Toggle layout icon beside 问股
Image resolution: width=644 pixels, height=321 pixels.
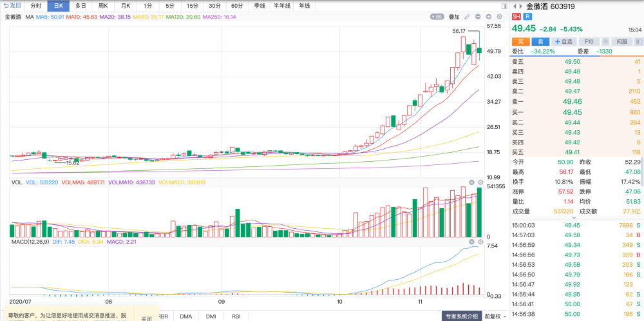click(639, 41)
